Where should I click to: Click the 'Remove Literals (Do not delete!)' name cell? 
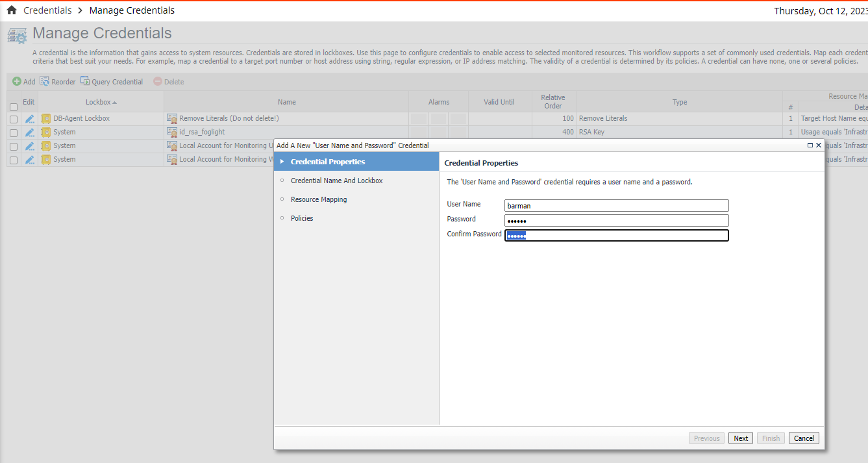229,119
